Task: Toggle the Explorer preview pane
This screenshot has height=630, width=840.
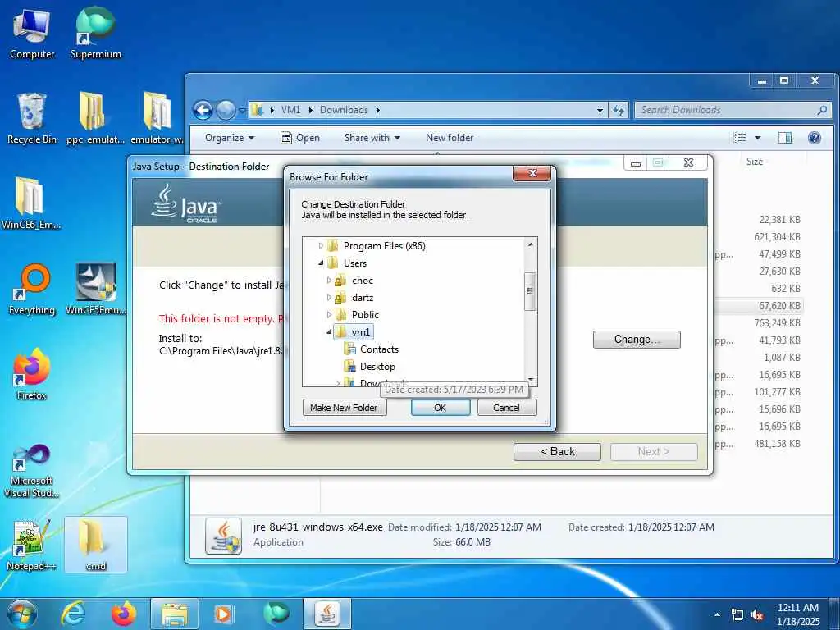Action: [x=785, y=138]
